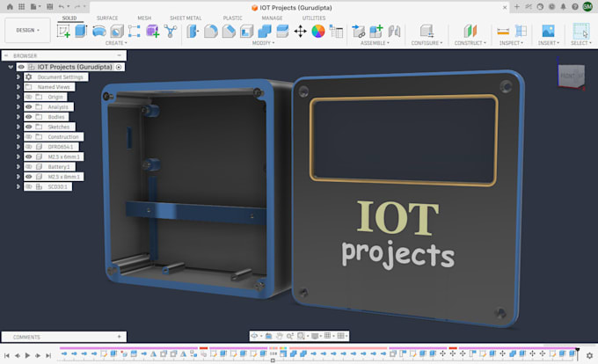598x364 pixels.
Task: Expand the SCD30:1 component
Action: tap(18, 186)
